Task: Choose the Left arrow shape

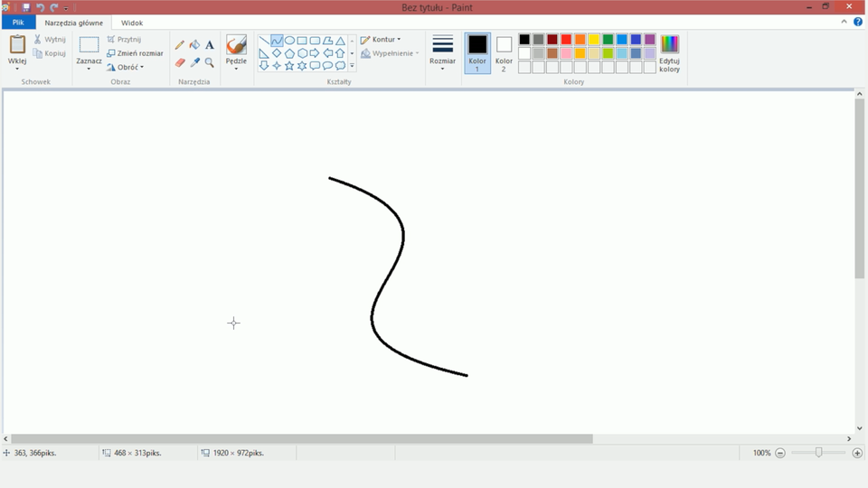Action: pyautogui.click(x=327, y=53)
